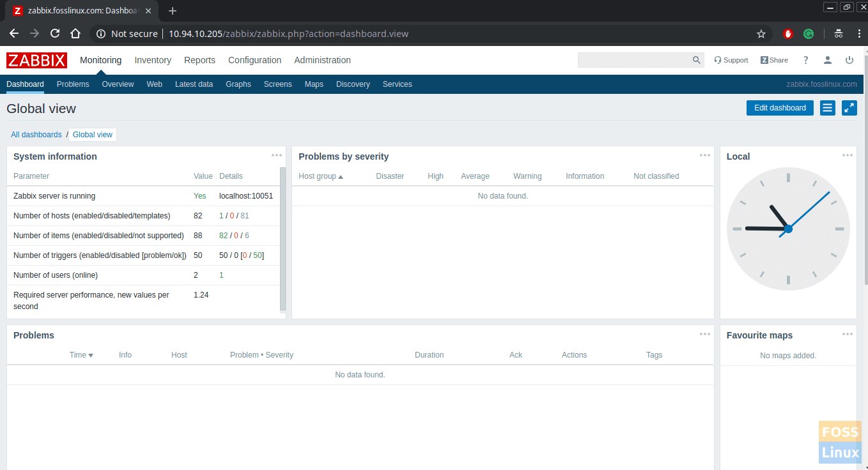
Task: Open the Chrome three-dot menu
Action: point(859,34)
